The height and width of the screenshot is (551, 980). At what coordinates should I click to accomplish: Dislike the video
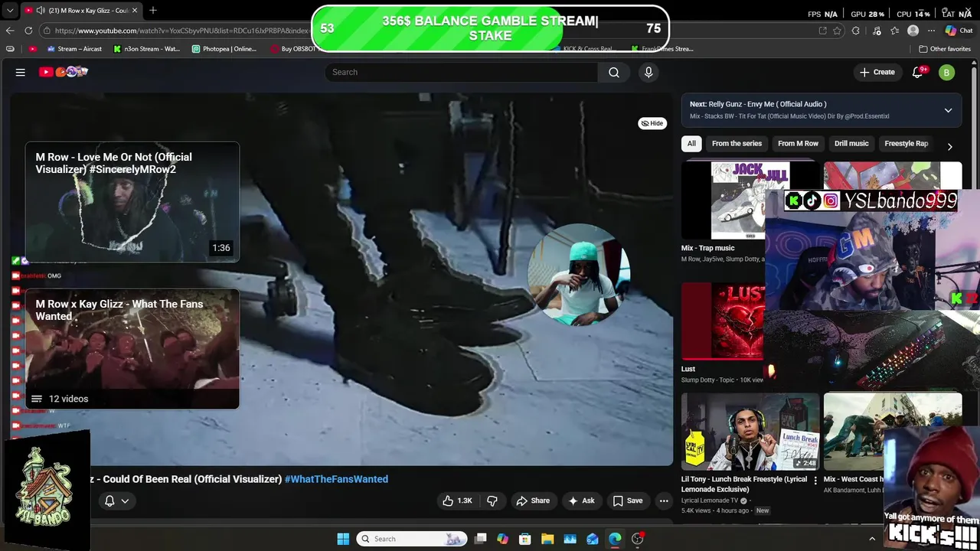coord(492,500)
